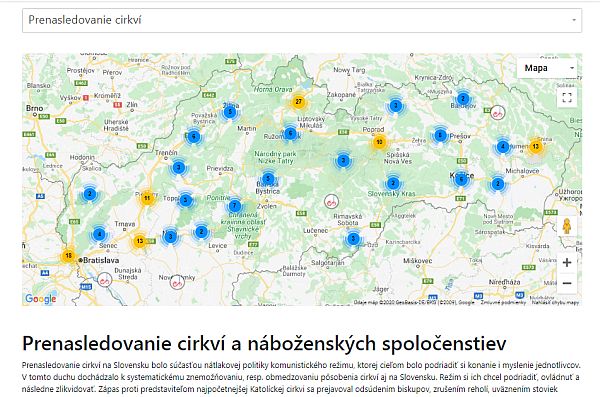
Task: Open yellow cluster 13 south of Trnava
Action: pos(140,241)
